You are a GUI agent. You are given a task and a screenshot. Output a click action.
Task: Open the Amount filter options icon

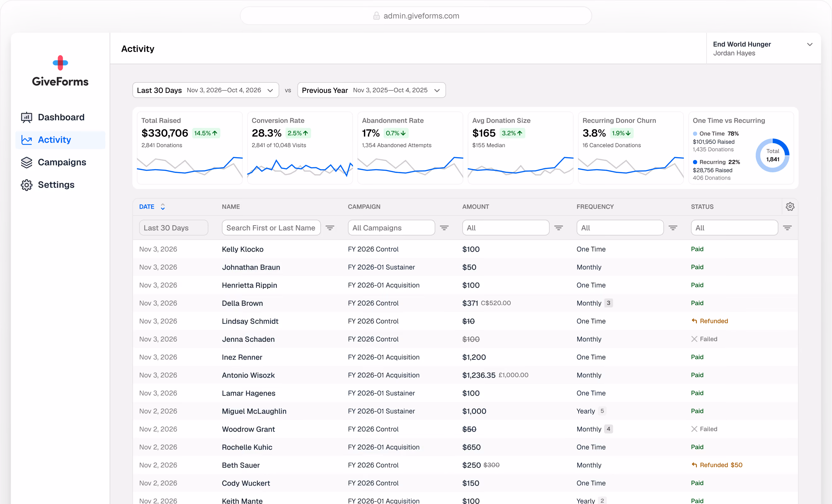pyautogui.click(x=558, y=228)
